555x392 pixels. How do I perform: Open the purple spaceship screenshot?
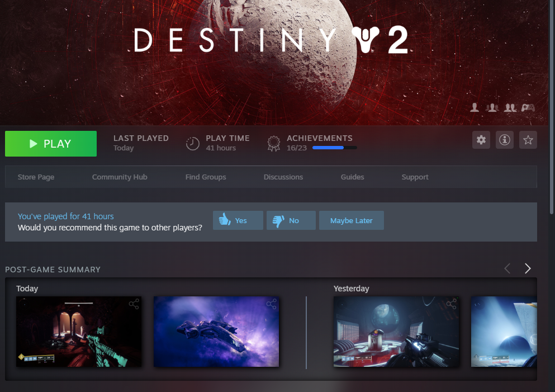[216, 332]
